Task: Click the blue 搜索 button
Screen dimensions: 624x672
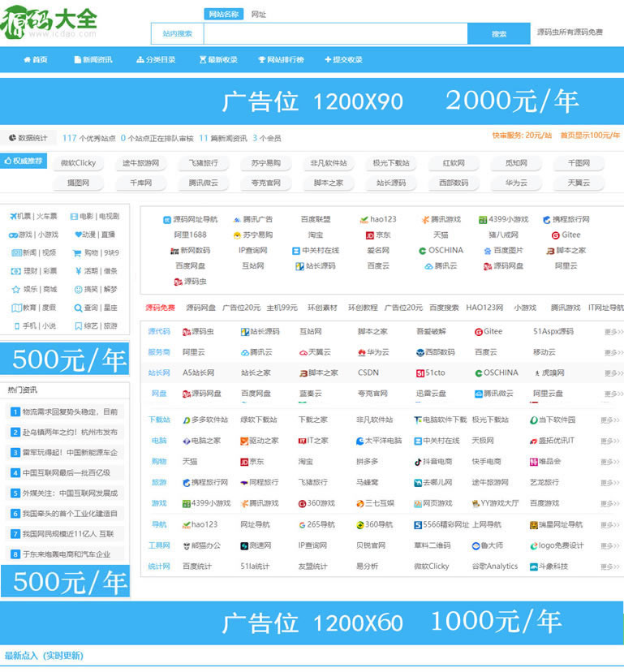Action: 499,33
